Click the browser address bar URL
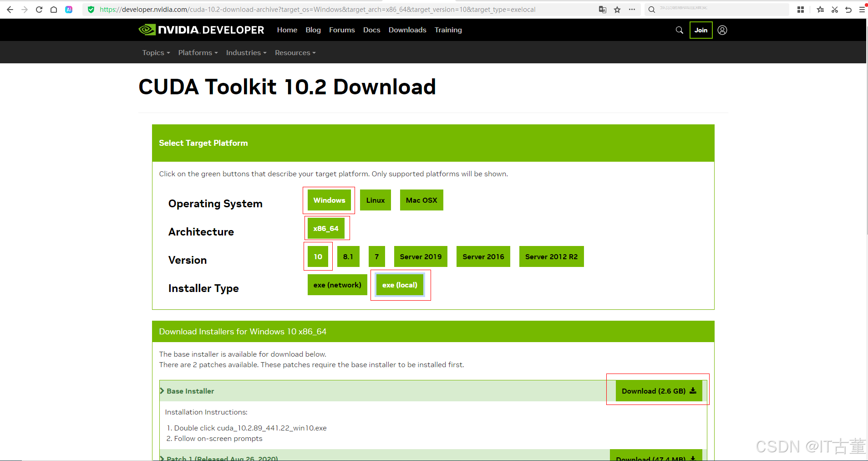This screenshot has height=461, width=868. pyautogui.click(x=317, y=10)
